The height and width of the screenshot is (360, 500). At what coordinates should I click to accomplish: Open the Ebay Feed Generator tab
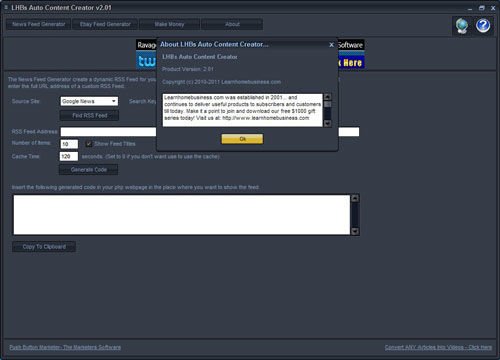pyautogui.click(x=105, y=24)
